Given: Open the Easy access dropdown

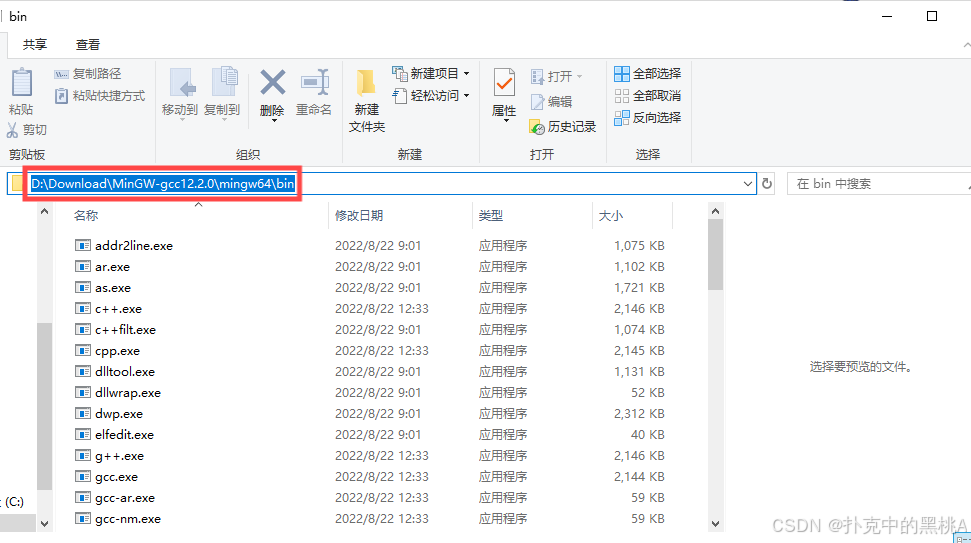Looking at the screenshot, I should tap(431, 95).
